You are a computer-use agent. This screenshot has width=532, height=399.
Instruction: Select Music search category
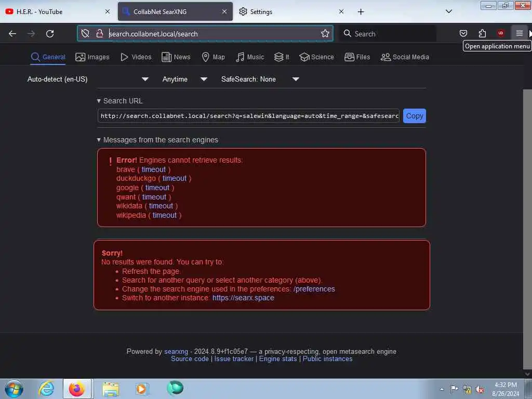point(250,57)
